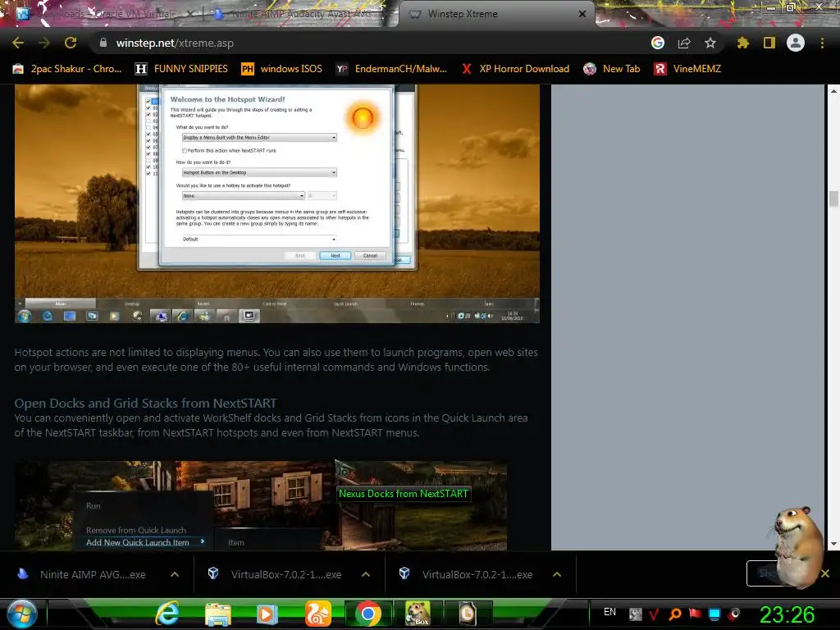Switch to Google Chrome on the taskbar
This screenshot has height=630, width=840.
368,614
